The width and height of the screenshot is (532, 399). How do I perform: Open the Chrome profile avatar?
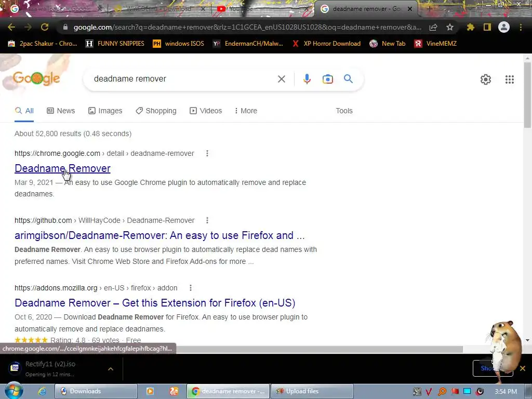tap(504, 27)
